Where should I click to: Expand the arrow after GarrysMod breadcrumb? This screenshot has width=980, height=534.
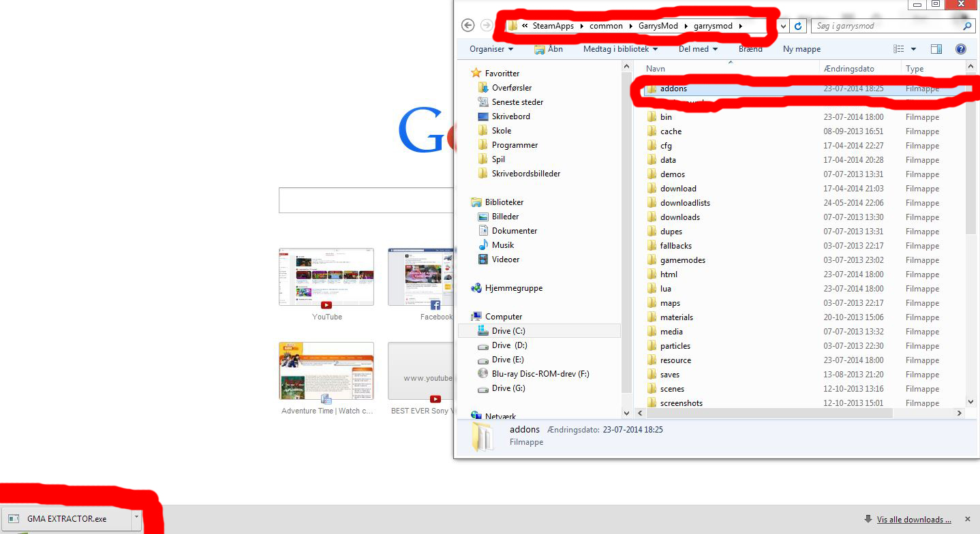point(686,26)
